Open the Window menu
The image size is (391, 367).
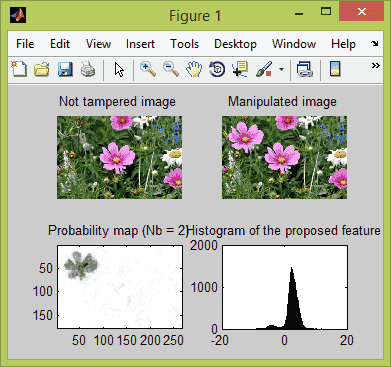[x=294, y=44]
